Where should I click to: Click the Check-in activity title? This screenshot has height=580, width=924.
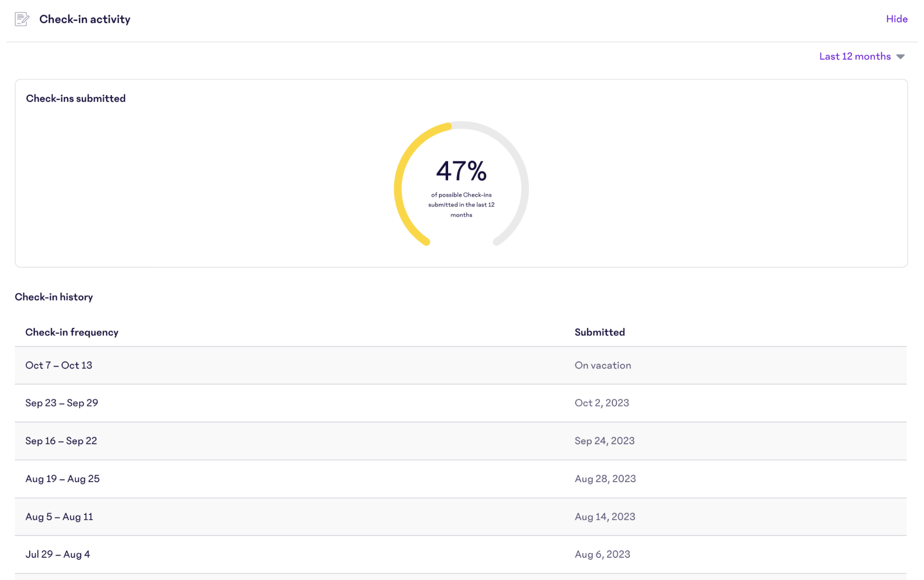point(85,19)
